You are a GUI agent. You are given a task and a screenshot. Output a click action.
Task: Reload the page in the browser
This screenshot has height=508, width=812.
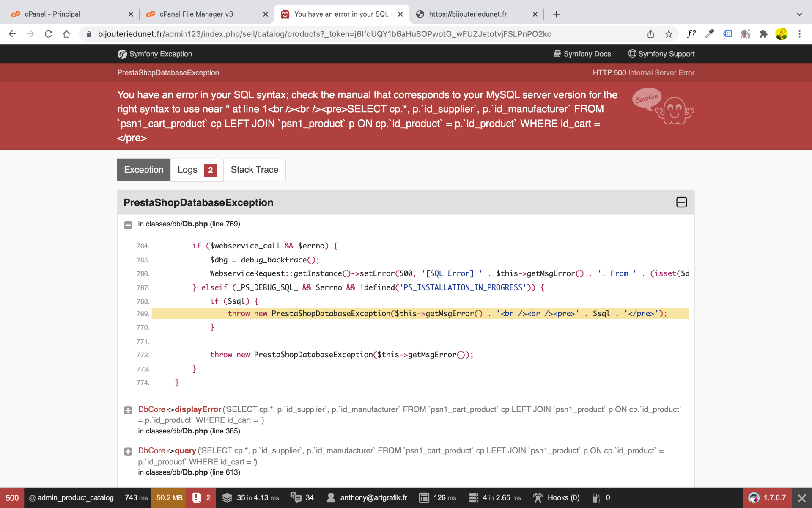pos(49,34)
